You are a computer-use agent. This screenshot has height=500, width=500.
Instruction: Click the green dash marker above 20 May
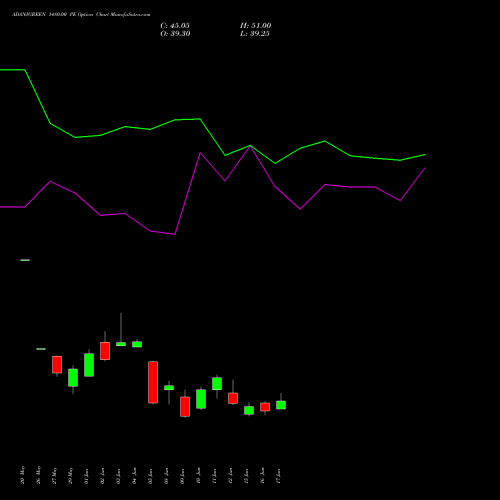click(x=25, y=260)
